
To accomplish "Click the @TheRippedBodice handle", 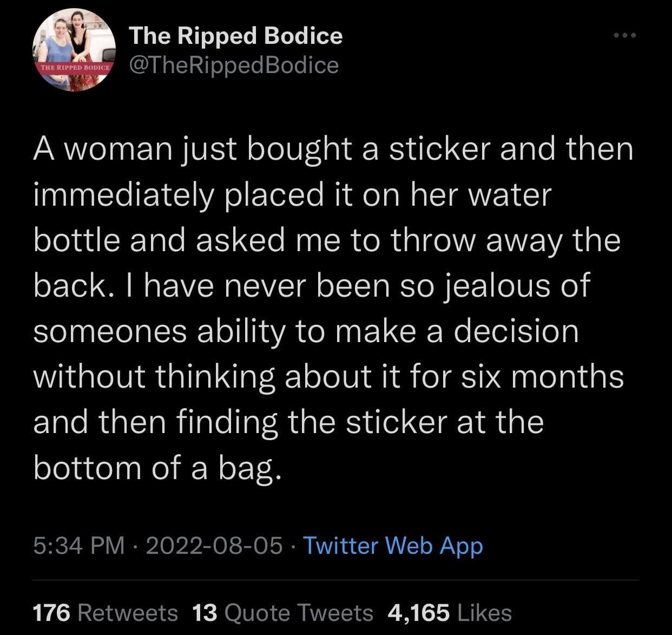I will click(x=233, y=65).
